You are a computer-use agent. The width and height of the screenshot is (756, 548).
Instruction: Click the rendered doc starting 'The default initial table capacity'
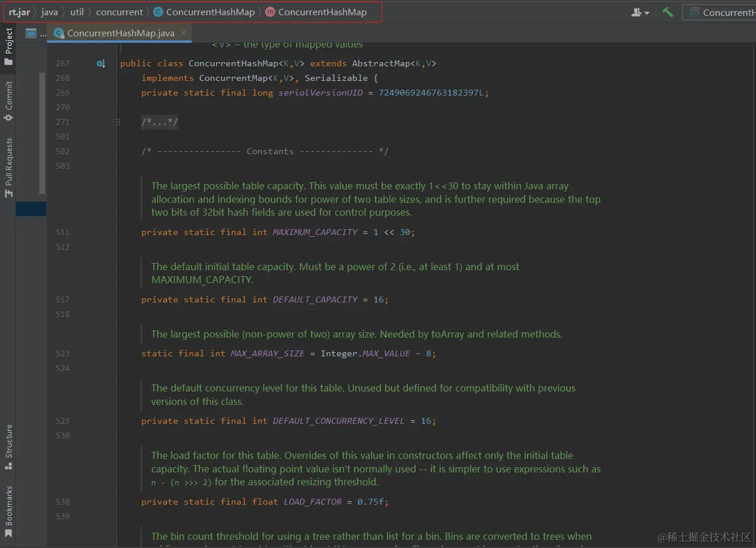pos(335,273)
